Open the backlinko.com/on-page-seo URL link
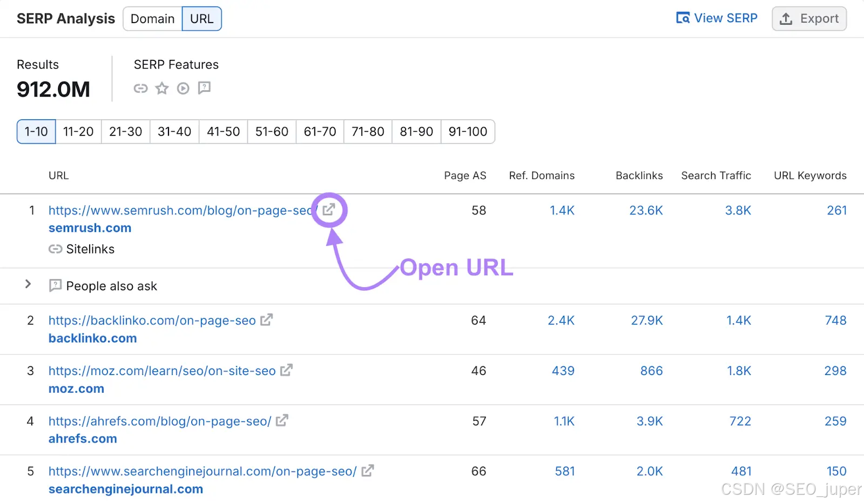The width and height of the screenshot is (864, 504). tap(152, 321)
